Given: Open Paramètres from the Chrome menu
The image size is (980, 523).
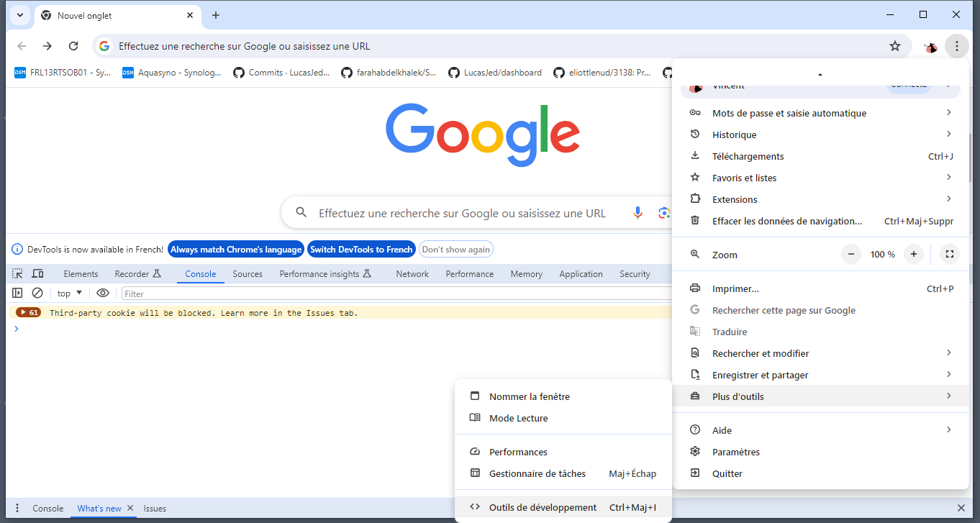Looking at the screenshot, I should tap(820, 452).
